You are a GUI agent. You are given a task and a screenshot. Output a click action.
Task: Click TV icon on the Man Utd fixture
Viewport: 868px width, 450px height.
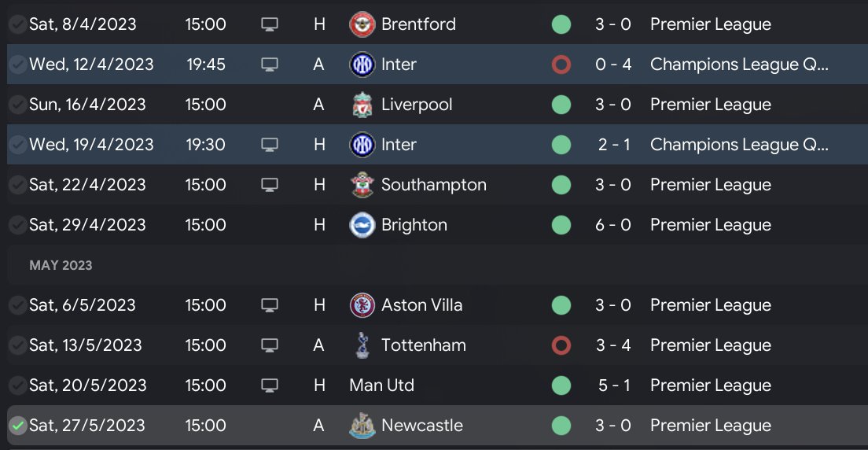(270, 385)
